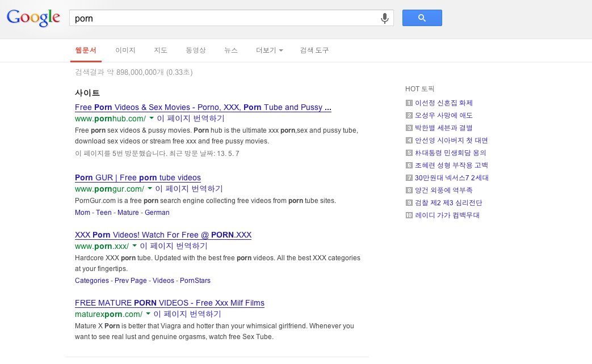Open dropdown arrow next to maturexporn.com/
Viewport: 592px width, 364px height.
tap(148, 314)
